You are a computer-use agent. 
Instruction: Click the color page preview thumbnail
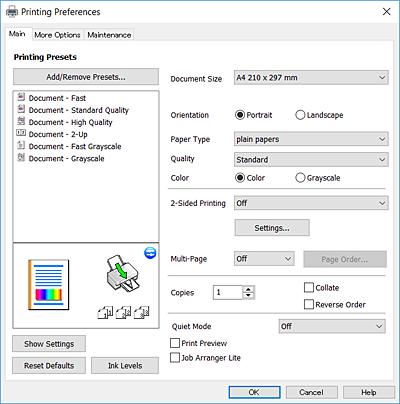(49, 285)
